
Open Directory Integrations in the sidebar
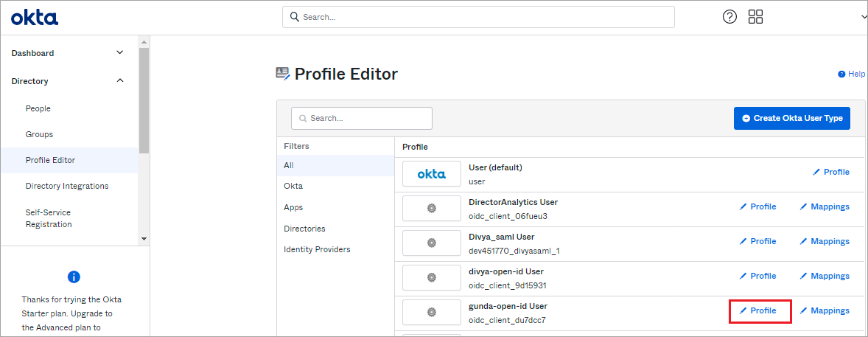click(x=67, y=186)
